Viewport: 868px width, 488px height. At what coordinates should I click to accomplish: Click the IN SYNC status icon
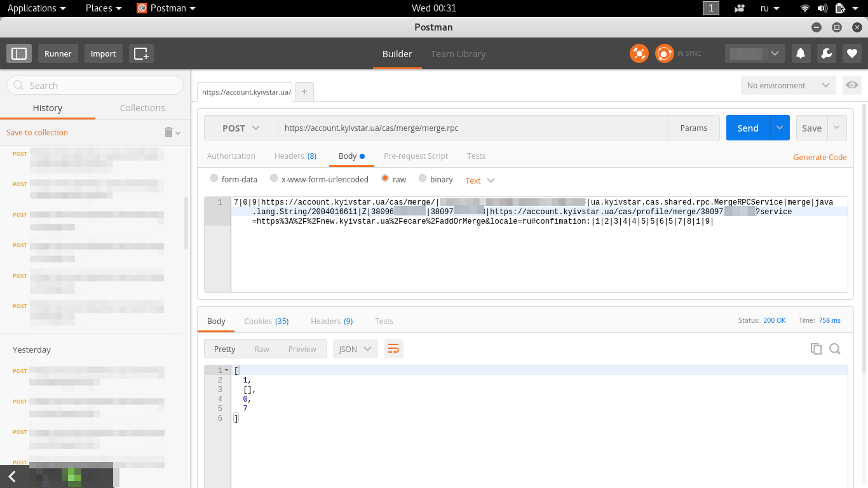[x=664, y=53]
